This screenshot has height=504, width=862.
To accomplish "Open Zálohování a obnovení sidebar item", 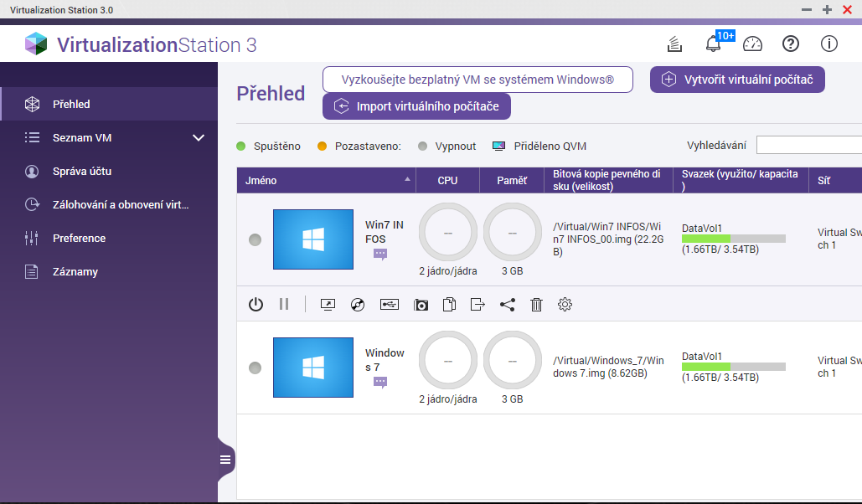I will [110, 204].
